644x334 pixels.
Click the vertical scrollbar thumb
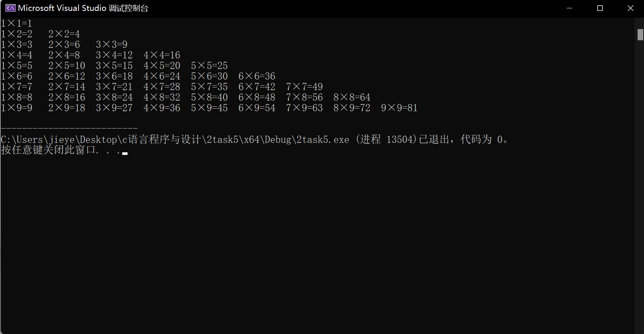(640, 35)
